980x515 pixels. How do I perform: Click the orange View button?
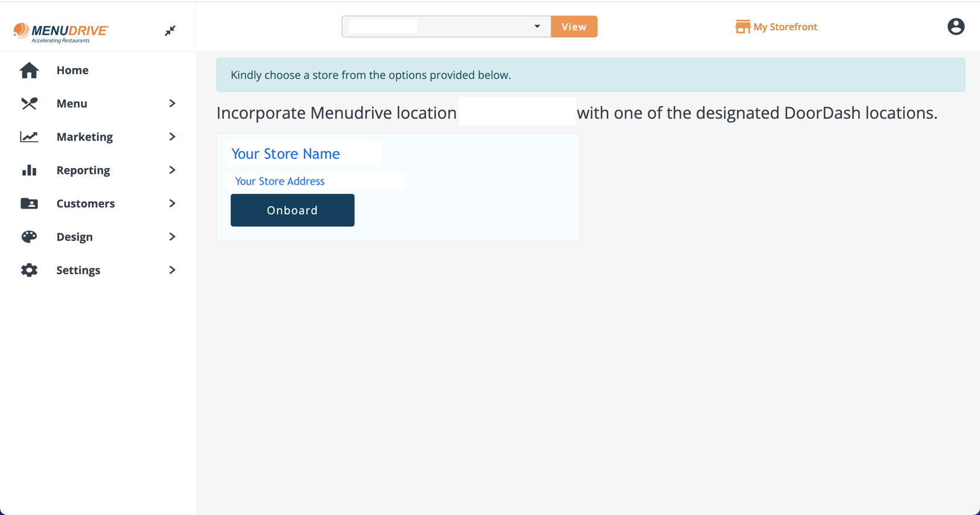[574, 27]
